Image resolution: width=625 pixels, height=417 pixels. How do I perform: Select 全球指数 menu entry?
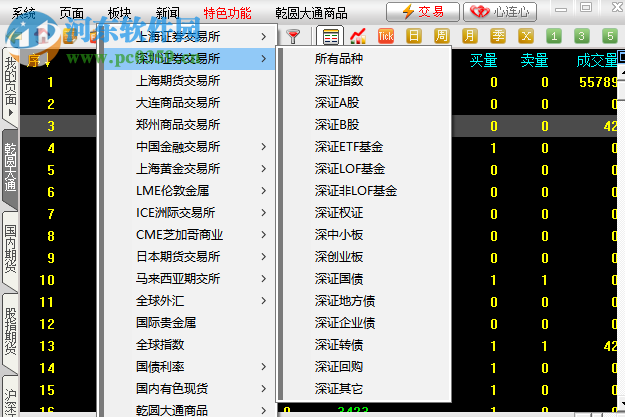tap(190, 344)
